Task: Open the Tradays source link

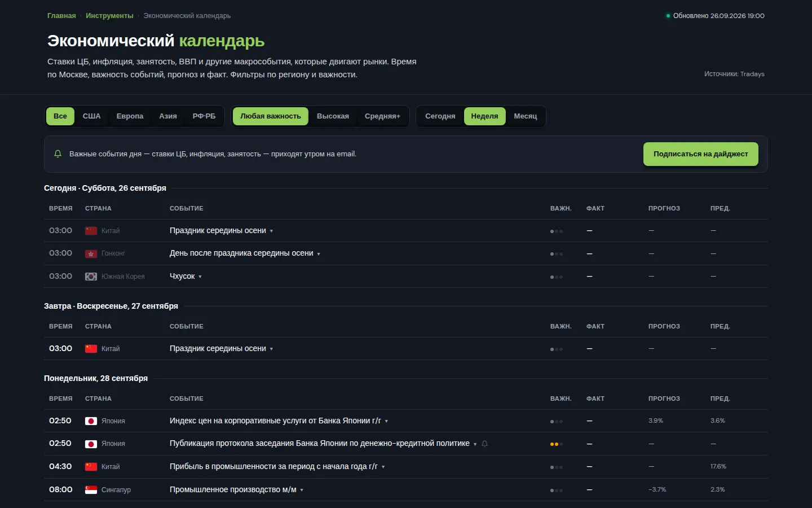Action: [x=752, y=74]
